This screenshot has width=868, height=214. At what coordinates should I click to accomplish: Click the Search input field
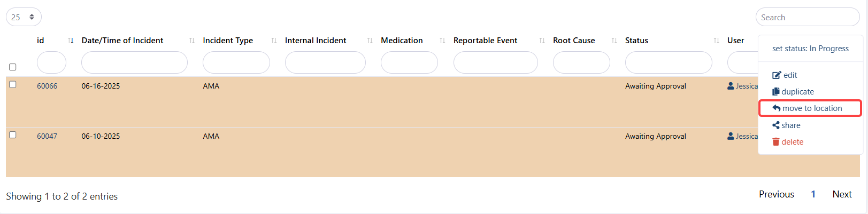[x=807, y=17]
